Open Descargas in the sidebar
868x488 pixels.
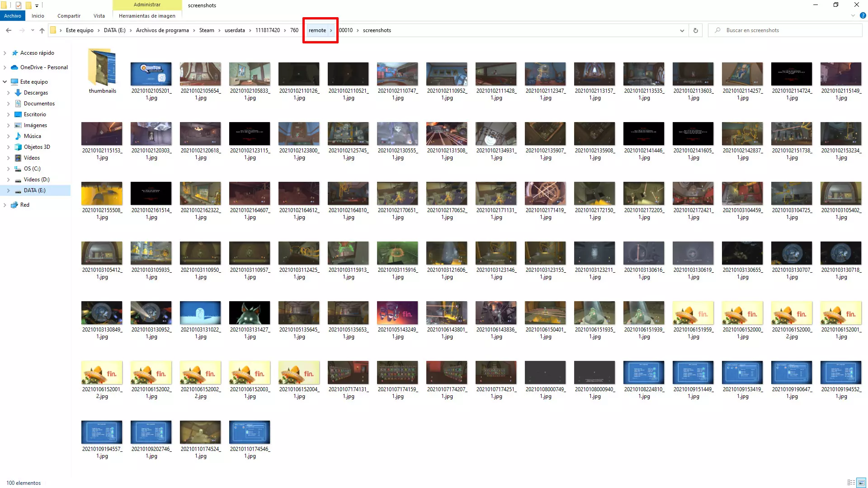point(32,93)
